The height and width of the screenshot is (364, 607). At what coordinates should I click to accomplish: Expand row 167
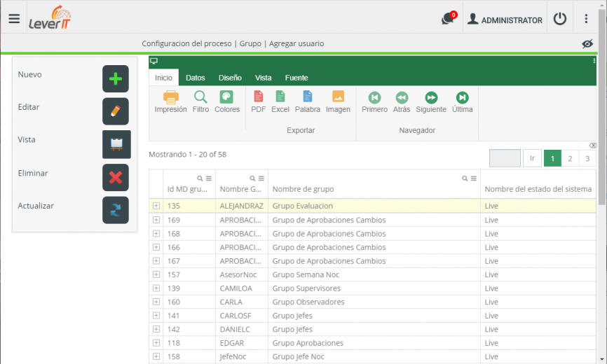[156, 261]
